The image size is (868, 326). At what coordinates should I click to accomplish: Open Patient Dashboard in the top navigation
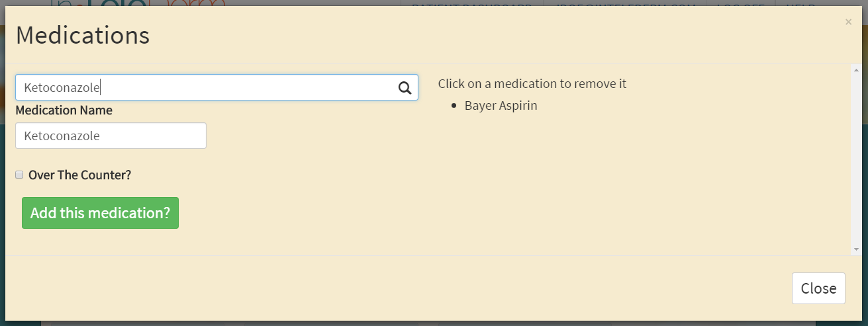click(471, 3)
